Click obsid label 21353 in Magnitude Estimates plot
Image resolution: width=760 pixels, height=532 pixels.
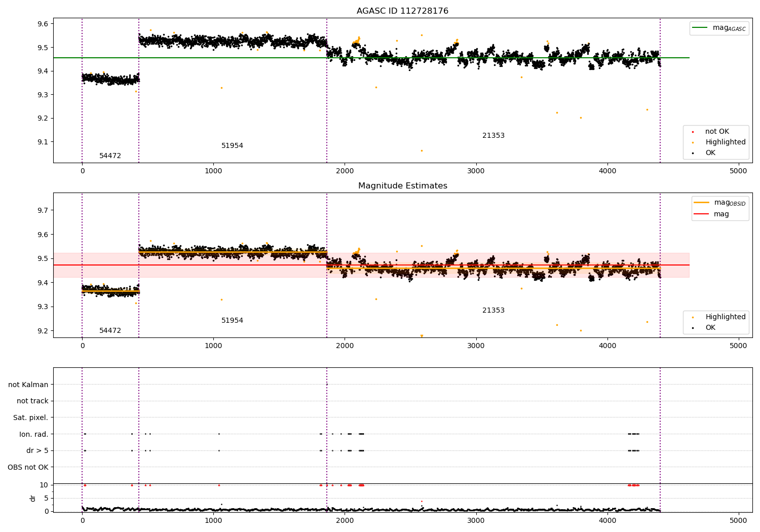pos(493,311)
